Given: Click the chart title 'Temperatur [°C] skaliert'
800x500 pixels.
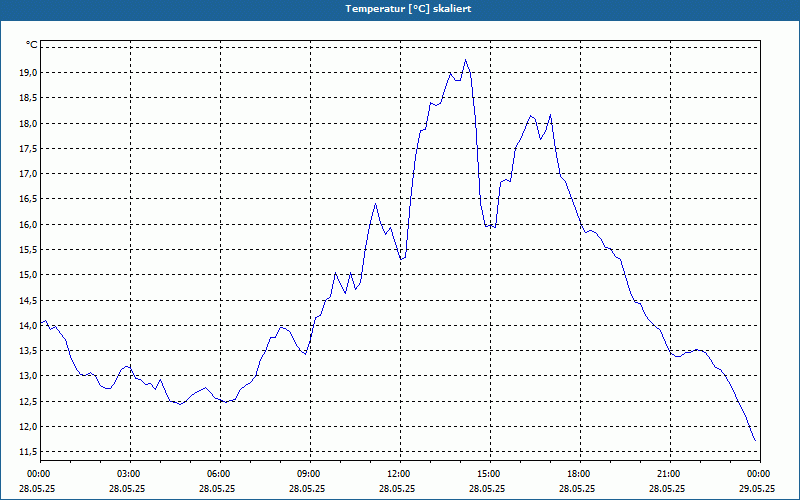Looking at the screenshot, I should click(408, 9).
